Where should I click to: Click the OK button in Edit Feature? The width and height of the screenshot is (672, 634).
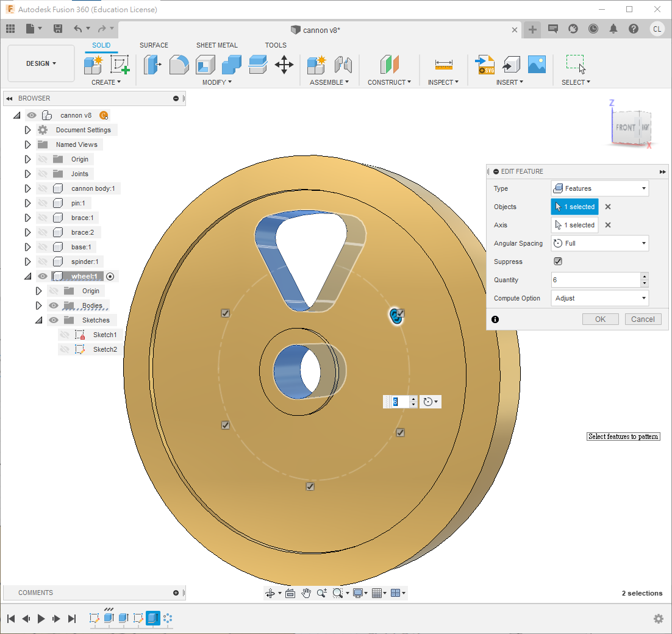click(x=600, y=319)
